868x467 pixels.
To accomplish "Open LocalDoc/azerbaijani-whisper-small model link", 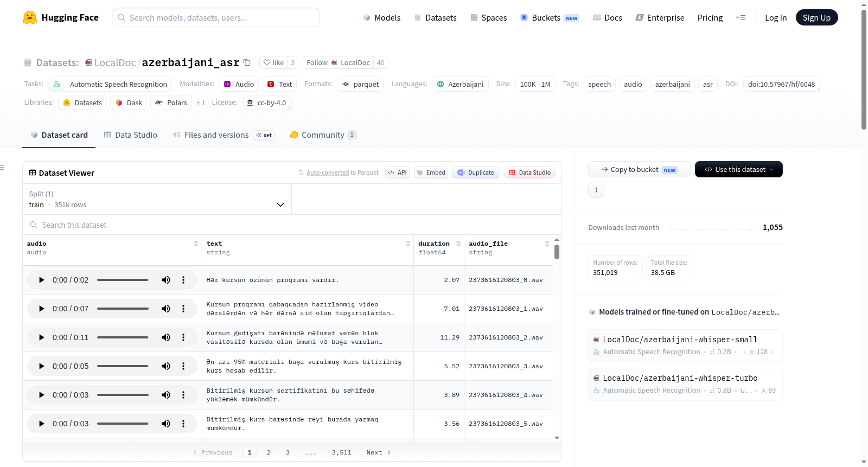I will coord(680,340).
